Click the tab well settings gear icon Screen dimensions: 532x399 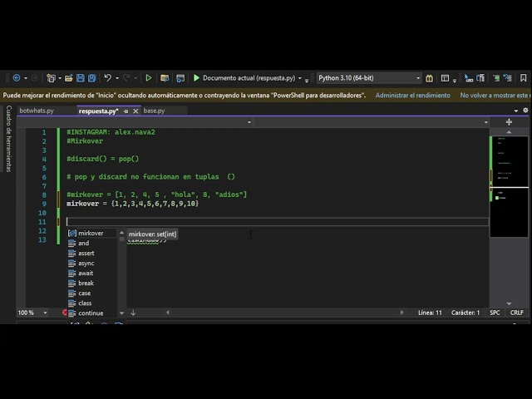[525, 111]
